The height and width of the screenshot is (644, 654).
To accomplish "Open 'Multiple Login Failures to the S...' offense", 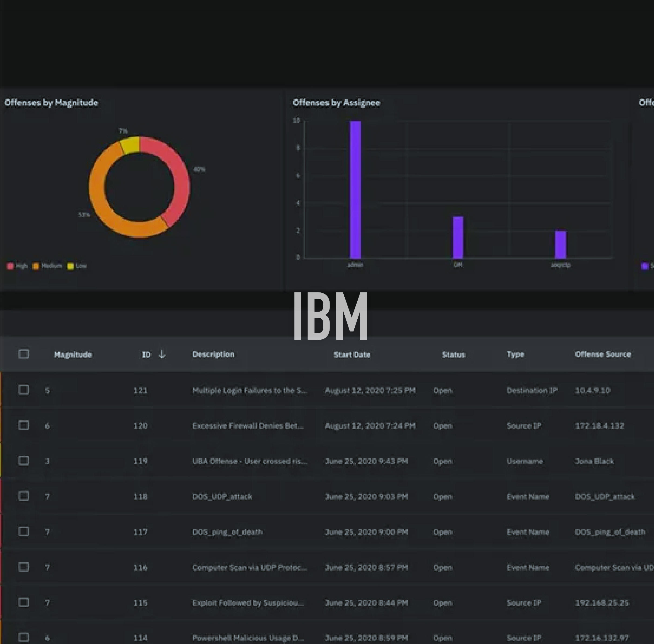I will pyautogui.click(x=250, y=390).
